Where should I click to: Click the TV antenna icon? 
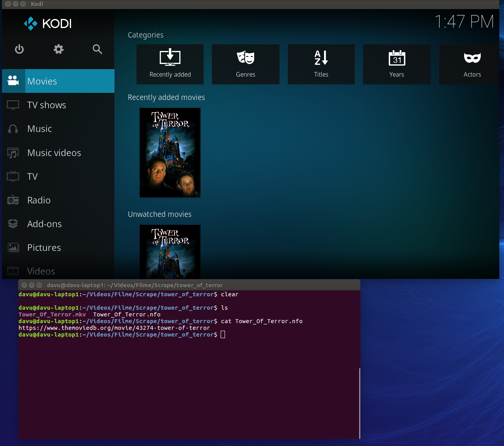click(x=13, y=176)
